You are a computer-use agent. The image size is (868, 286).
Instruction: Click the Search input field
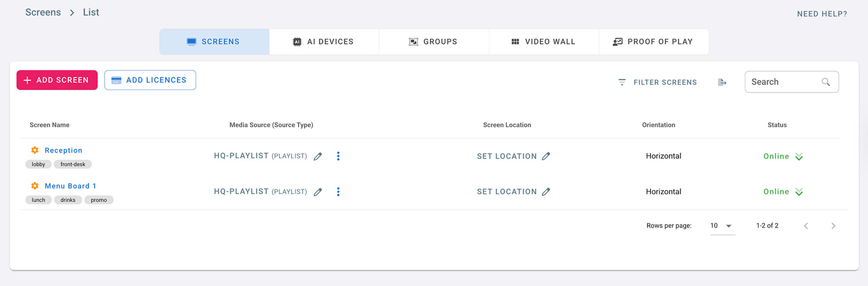coord(784,82)
